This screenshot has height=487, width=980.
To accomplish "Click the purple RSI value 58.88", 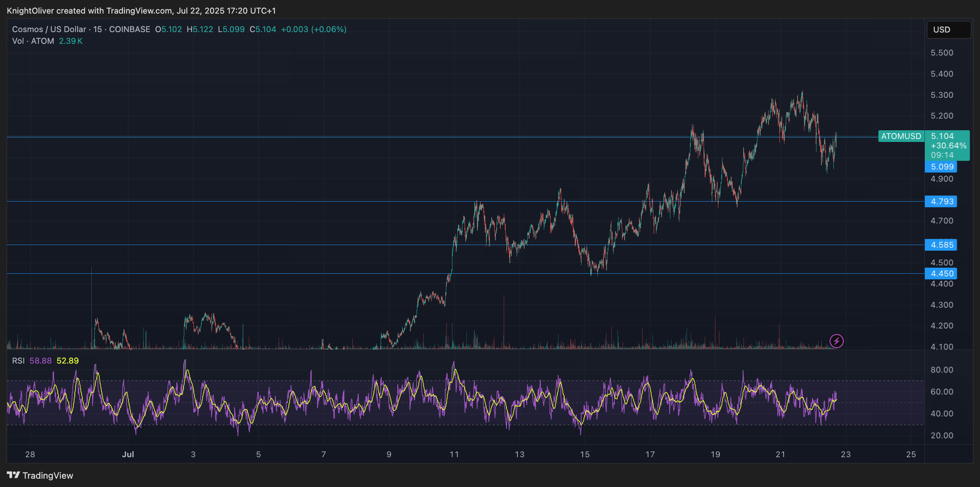I will [x=40, y=361].
